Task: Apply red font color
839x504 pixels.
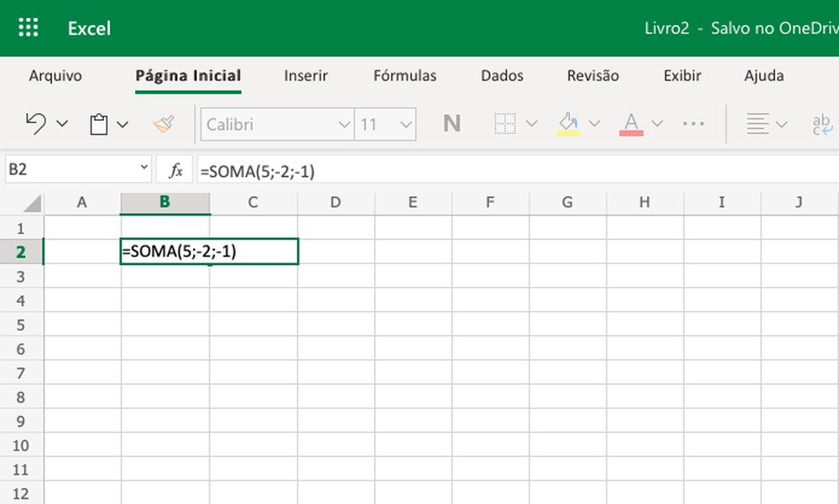Action: [630, 123]
